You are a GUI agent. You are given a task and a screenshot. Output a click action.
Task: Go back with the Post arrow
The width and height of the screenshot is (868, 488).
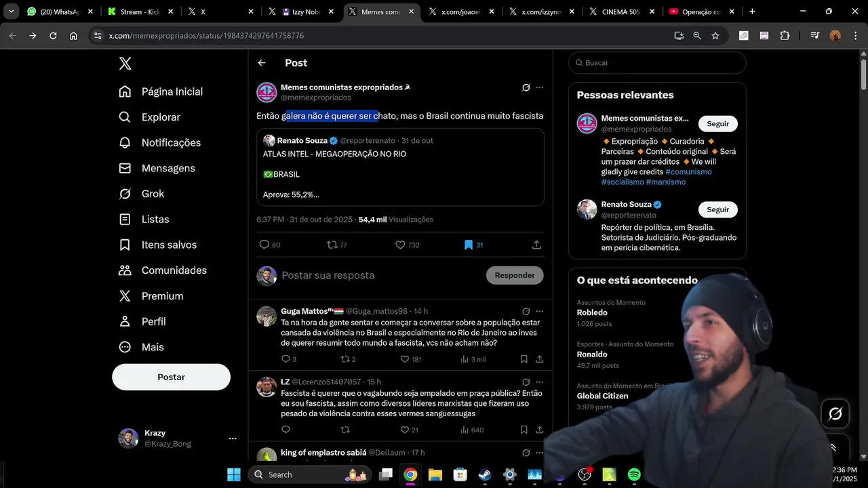point(262,63)
